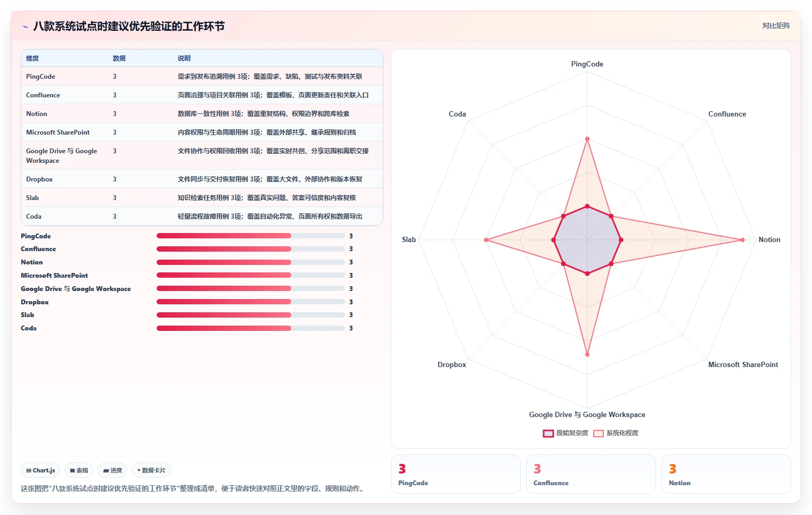Click Google Drive 与 Google Workspace radar label
This screenshot has width=812, height=515.
coord(587,415)
